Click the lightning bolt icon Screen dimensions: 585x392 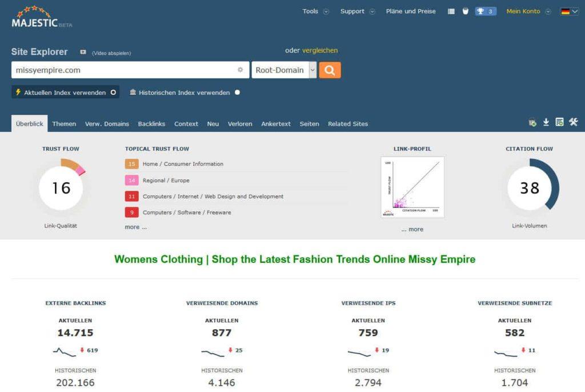click(18, 92)
